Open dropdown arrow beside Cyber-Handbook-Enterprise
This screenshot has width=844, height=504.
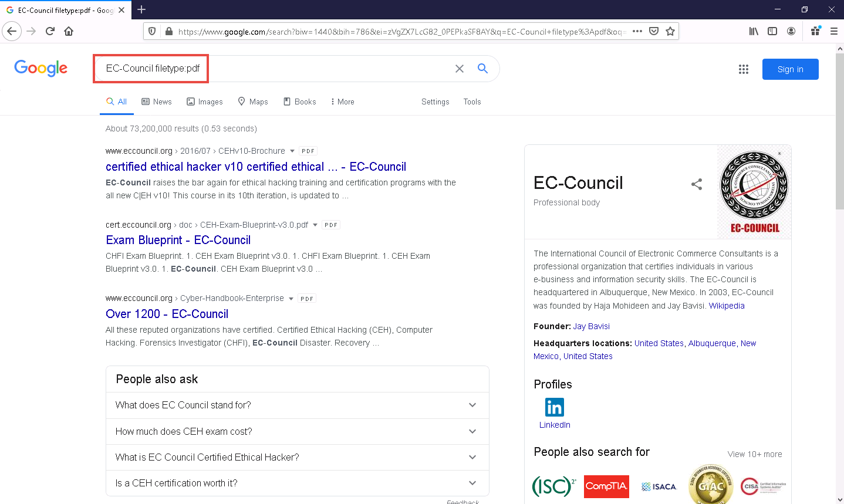[291, 299]
